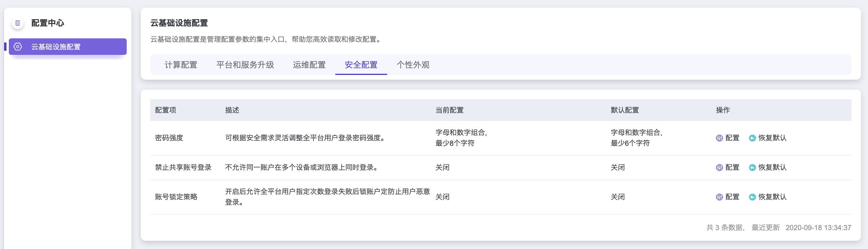Click the configure icon for 密码强度
868x249 pixels.
click(x=719, y=138)
